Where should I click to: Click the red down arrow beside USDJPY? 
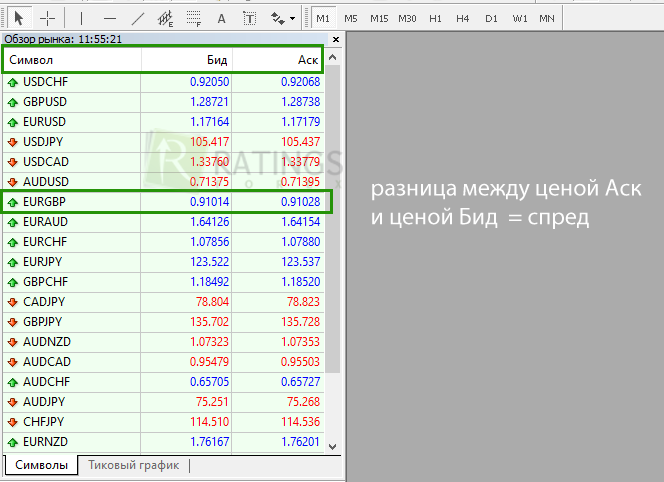tap(13, 142)
